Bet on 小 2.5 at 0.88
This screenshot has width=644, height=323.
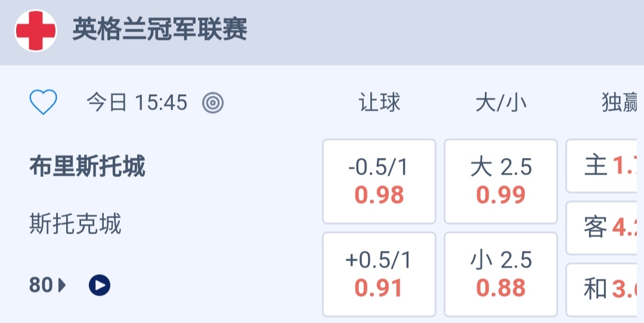(x=501, y=274)
